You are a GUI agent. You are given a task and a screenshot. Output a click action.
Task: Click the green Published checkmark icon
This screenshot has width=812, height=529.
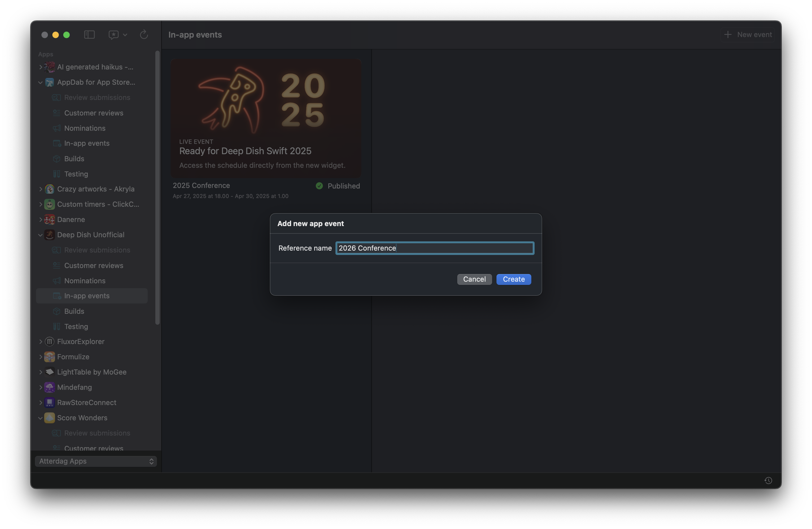[319, 186]
